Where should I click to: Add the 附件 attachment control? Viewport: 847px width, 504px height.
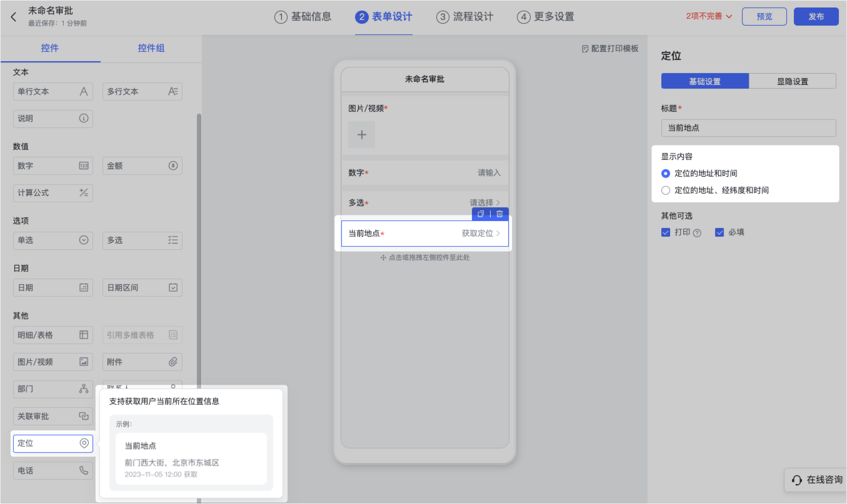(142, 362)
